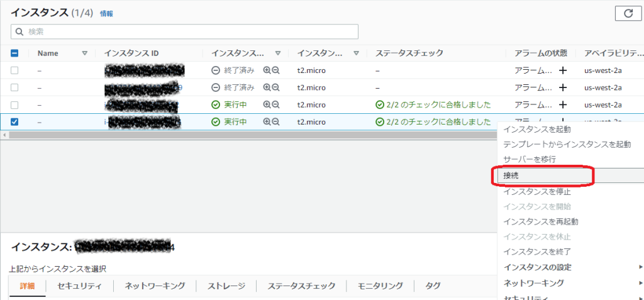644x300 pixels.
Task: Check the third running instance checkbox
Action: coord(14,105)
